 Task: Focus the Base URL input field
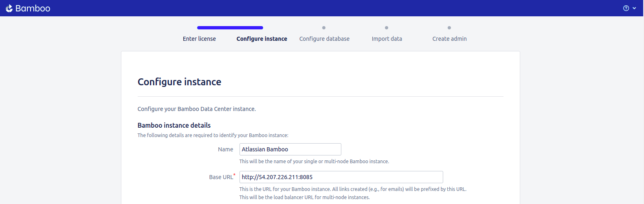(341, 177)
